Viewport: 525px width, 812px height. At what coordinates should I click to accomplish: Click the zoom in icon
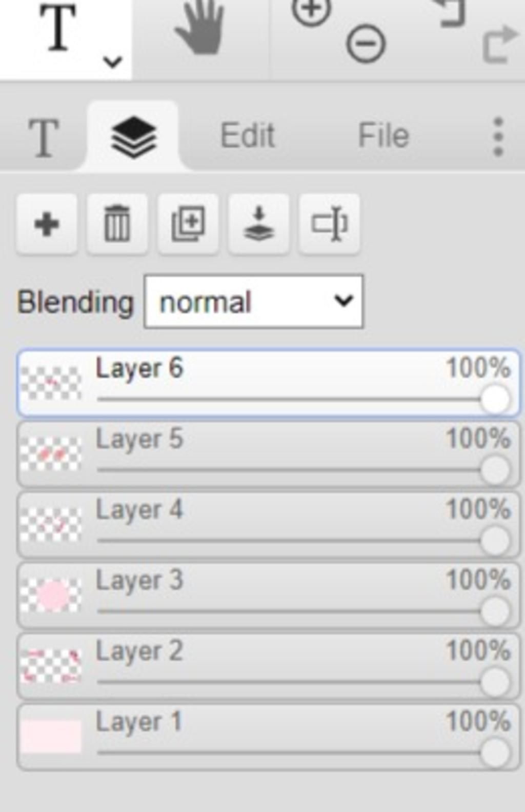(x=311, y=11)
